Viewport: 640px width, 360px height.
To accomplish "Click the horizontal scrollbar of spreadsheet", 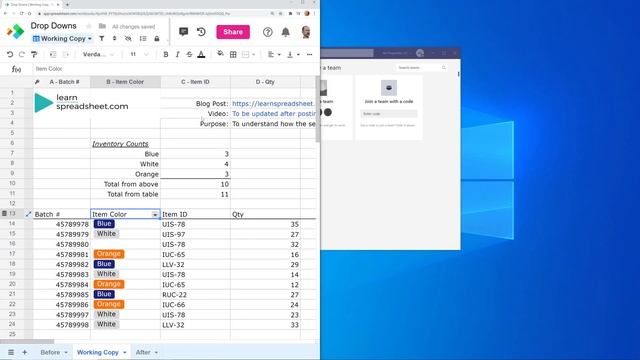I will (27, 342).
